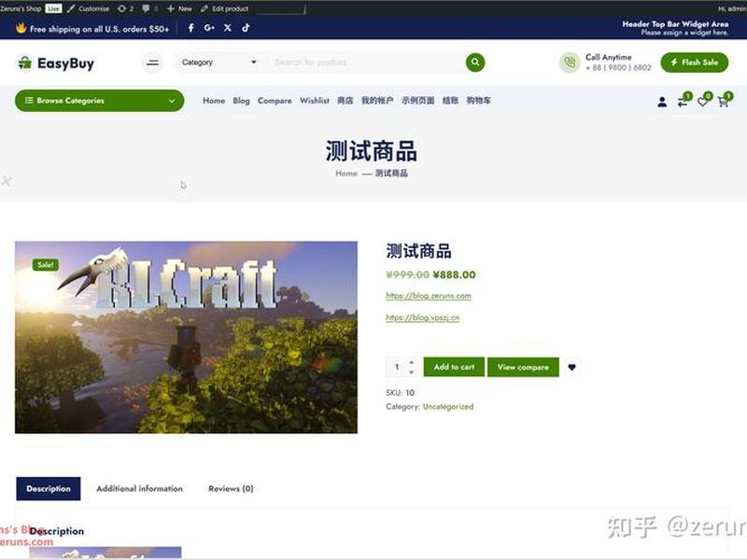This screenshot has height=560, width=747.
Task: Open the Compare menu item
Action: 275,101
